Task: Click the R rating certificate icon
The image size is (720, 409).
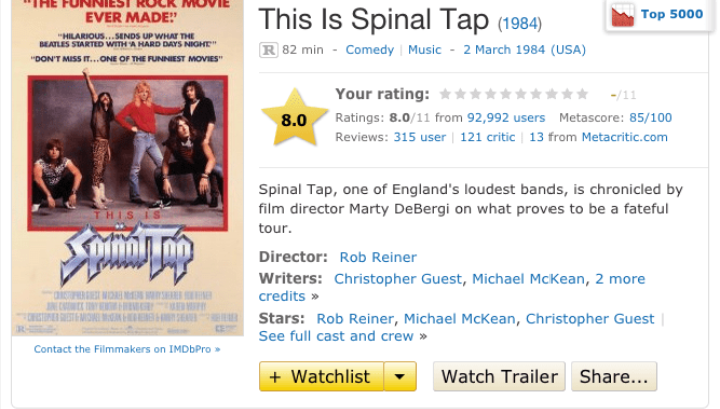Action: click(x=268, y=50)
